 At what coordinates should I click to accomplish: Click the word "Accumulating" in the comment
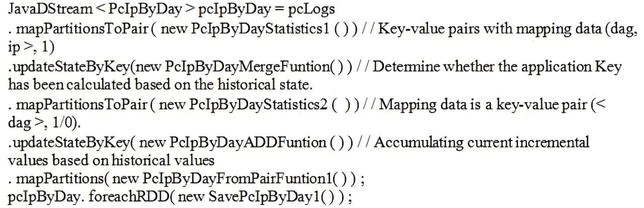click(418, 142)
